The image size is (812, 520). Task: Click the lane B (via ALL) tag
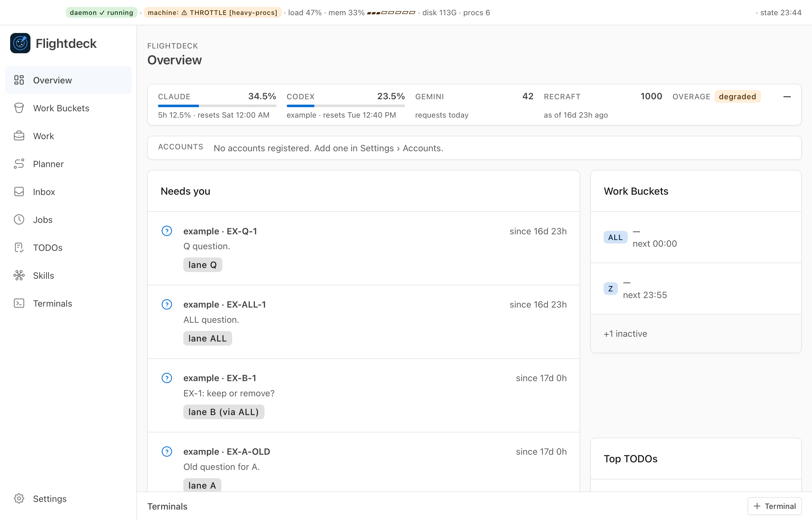(x=224, y=412)
